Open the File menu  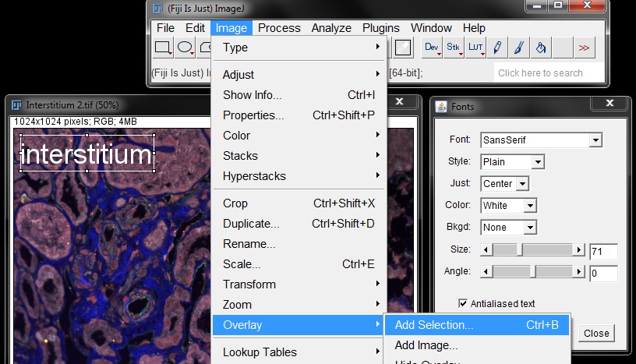[165, 28]
